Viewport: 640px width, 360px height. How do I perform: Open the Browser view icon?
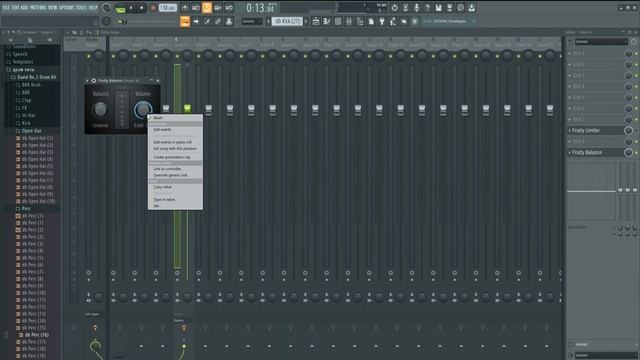[360, 21]
